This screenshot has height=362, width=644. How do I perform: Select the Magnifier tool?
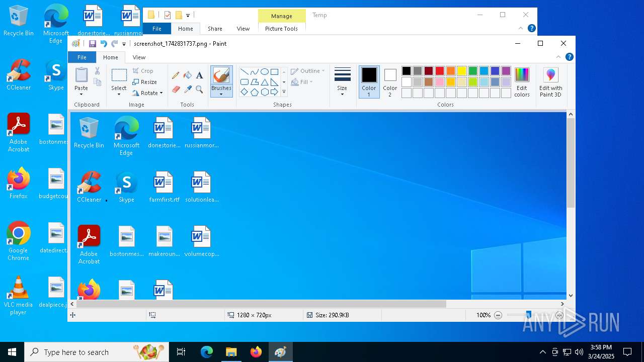pyautogui.click(x=200, y=89)
